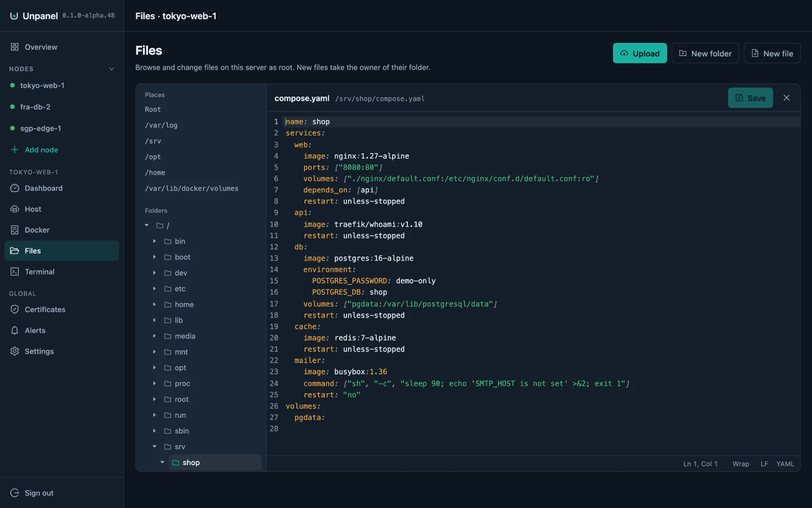Screen dimensions: 812x508
Task: Upload a file
Action: click(640, 53)
